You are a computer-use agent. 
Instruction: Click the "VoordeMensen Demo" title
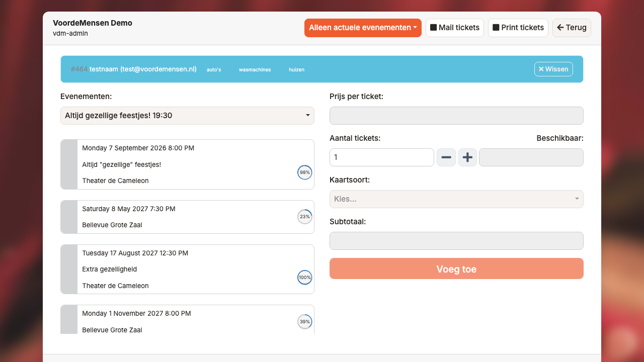click(x=93, y=23)
